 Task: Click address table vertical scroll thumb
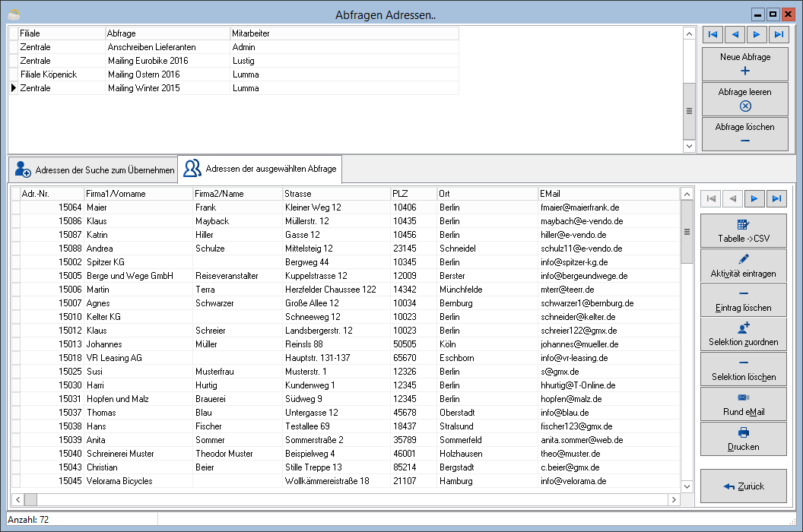click(687, 232)
